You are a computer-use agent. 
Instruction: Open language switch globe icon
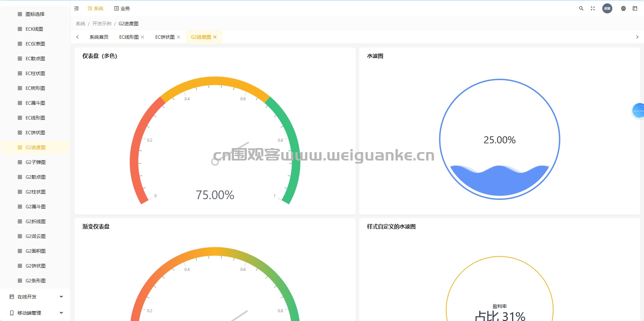click(623, 8)
